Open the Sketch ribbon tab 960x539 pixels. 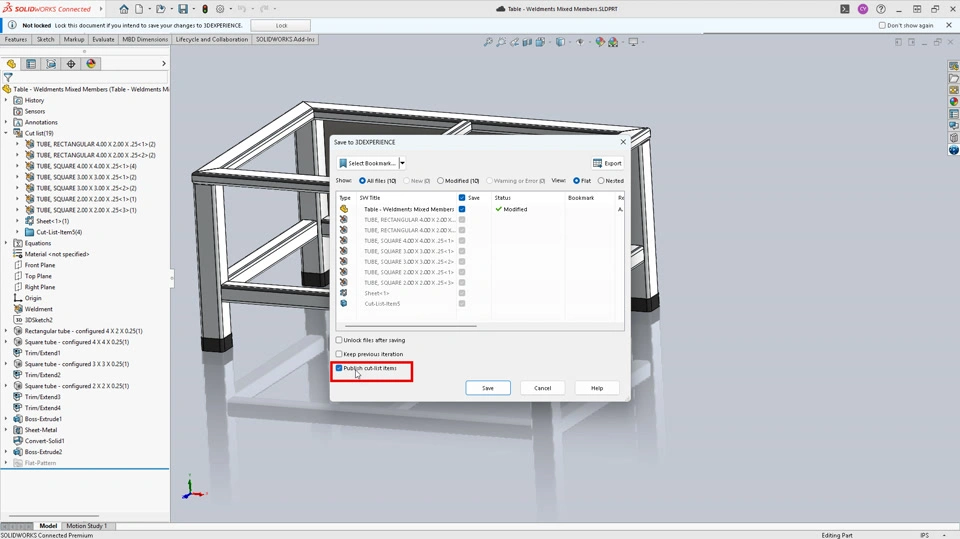coord(45,39)
